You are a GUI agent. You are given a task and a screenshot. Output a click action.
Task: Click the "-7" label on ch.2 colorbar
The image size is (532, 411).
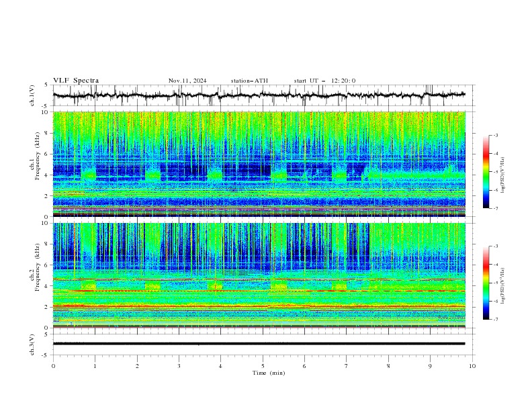(x=495, y=319)
